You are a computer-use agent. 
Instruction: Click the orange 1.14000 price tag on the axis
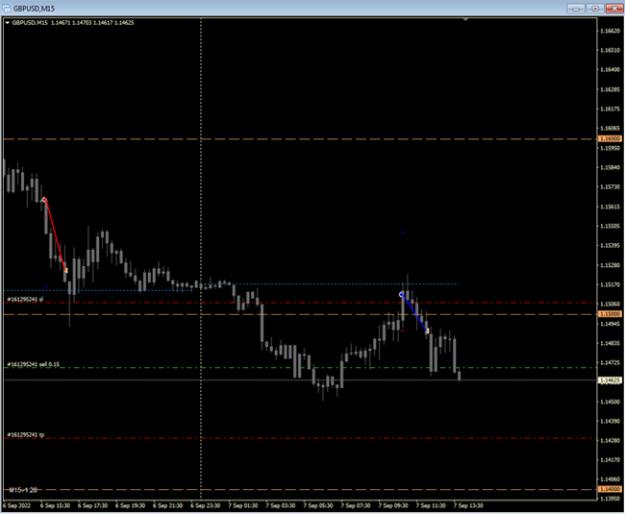click(610, 489)
